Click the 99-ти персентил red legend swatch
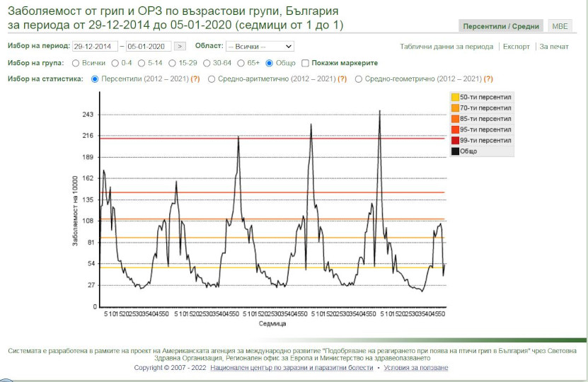 (455, 141)
